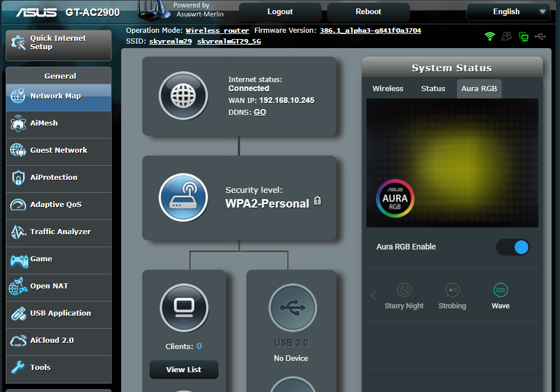This screenshot has height=392, width=560.
Task: Select the Starry Night effect icon
Action: [404, 290]
